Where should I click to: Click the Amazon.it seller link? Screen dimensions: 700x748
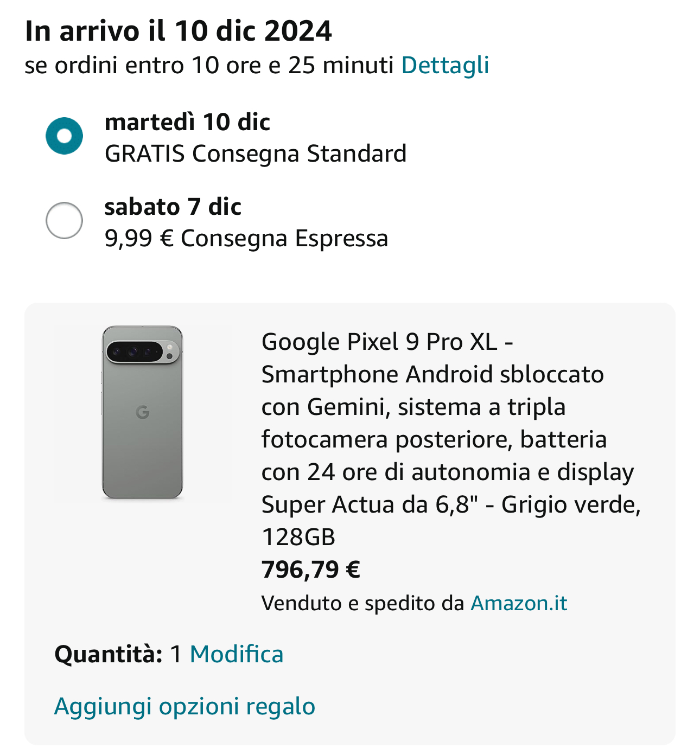pos(519,603)
